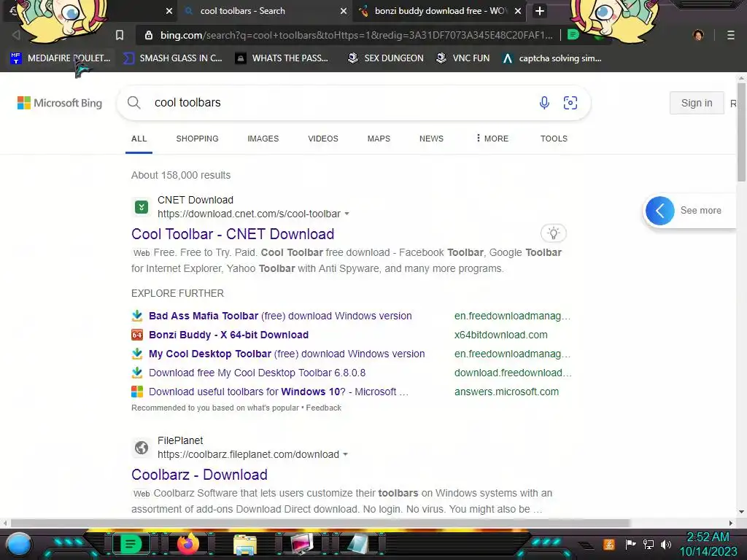The width and height of the screenshot is (747, 560).
Task: Click the Sign in button
Action: [x=697, y=103]
